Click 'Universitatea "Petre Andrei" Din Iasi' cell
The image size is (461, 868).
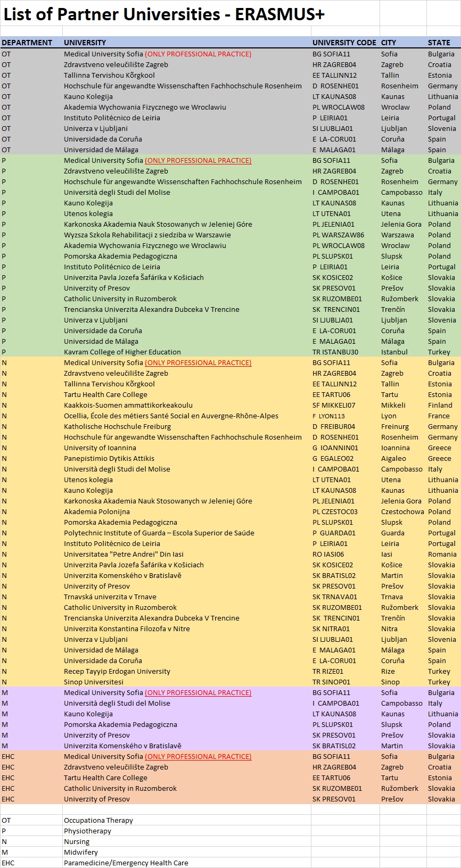click(124, 554)
